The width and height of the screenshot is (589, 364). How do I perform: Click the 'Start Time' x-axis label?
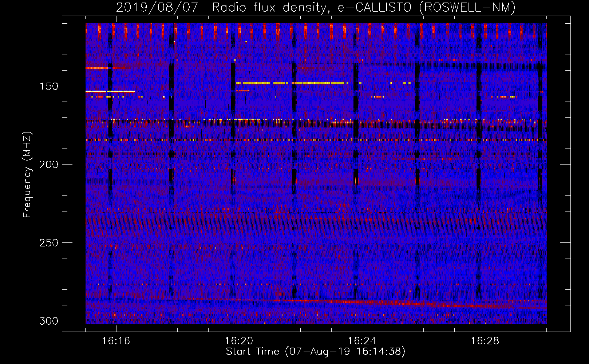tap(316, 352)
